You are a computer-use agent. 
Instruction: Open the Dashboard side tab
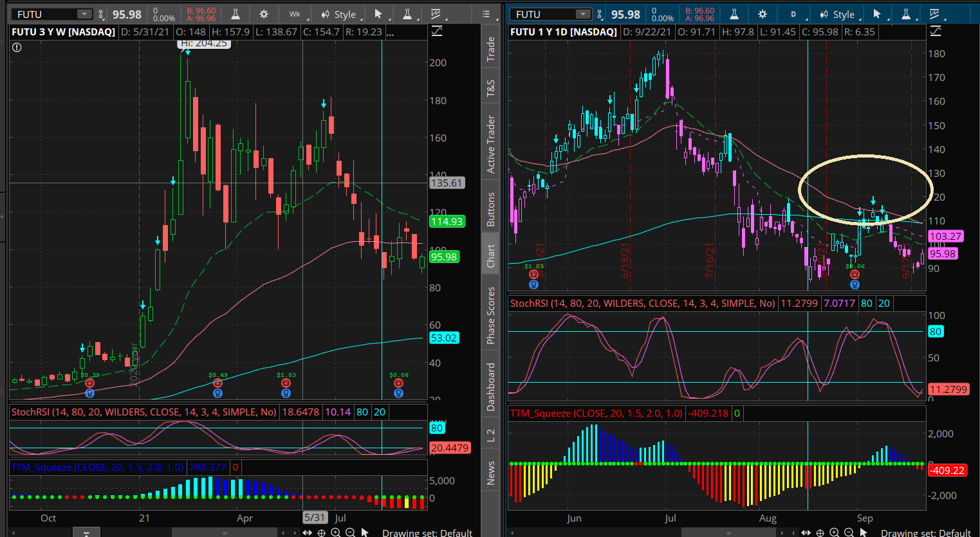point(490,387)
